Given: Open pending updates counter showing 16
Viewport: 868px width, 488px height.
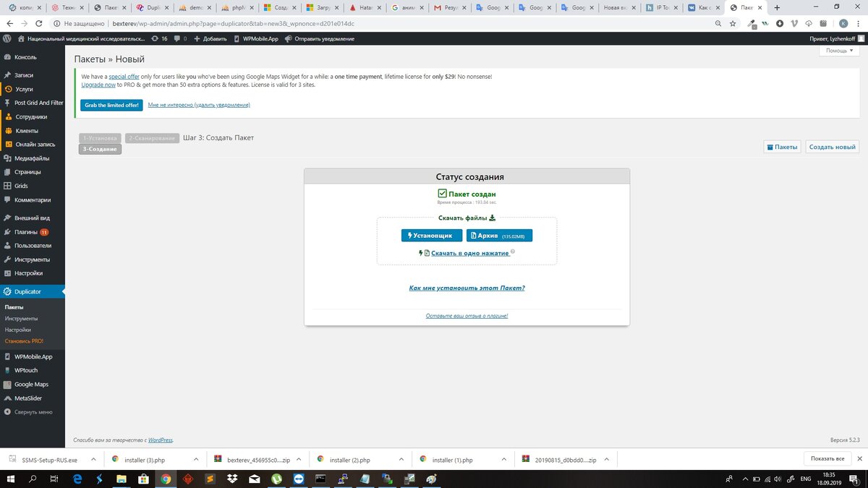Looking at the screenshot, I should (x=159, y=38).
